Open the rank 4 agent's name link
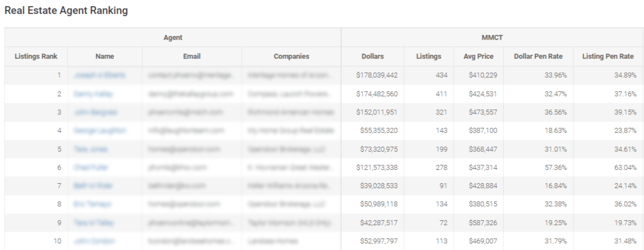644x250 pixels. [x=100, y=131]
